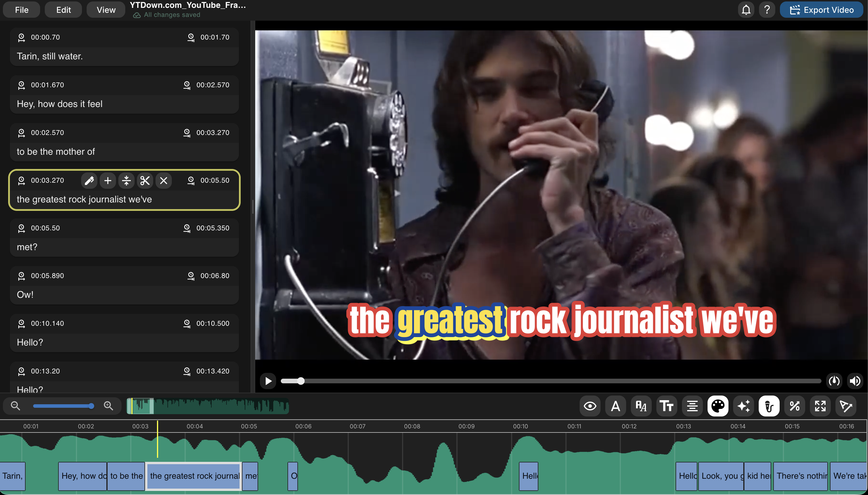
Task: Click the 'the greatest rock journal' timeline clip
Action: click(x=194, y=476)
